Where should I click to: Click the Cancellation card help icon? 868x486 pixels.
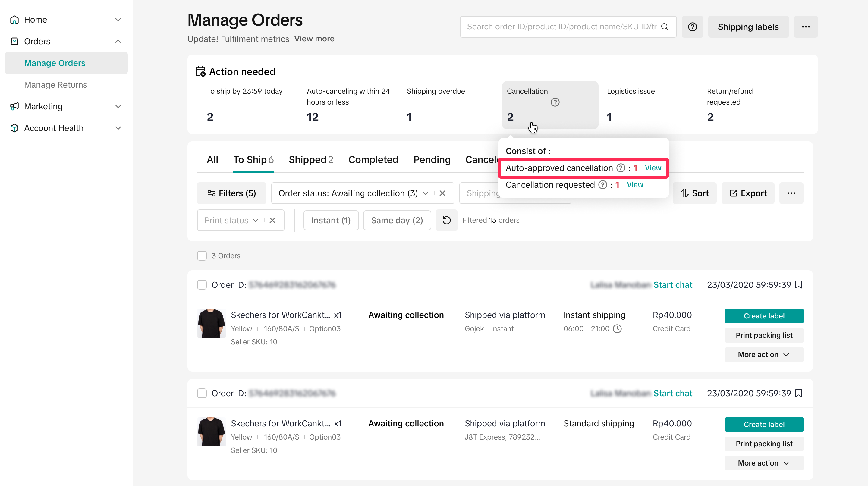tap(555, 102)
